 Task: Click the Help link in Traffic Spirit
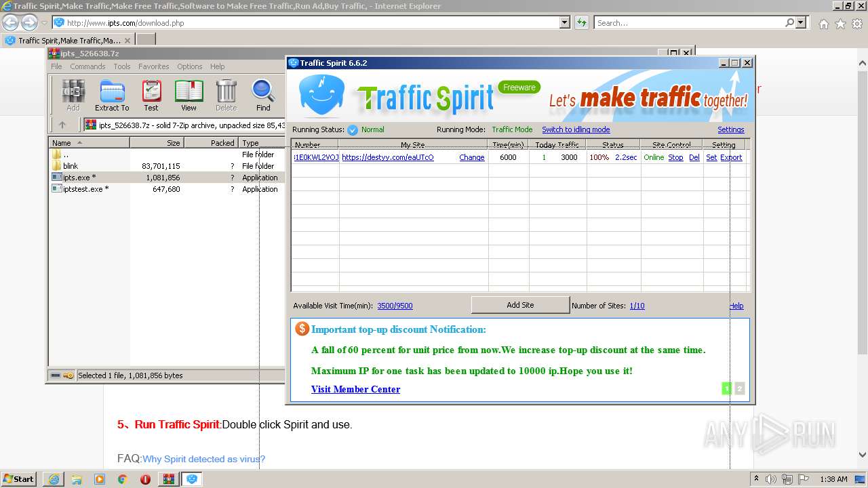point(736,306)
